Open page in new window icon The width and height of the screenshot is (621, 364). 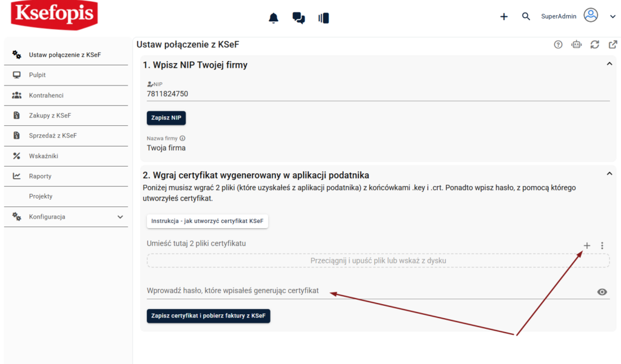(613, 44)
